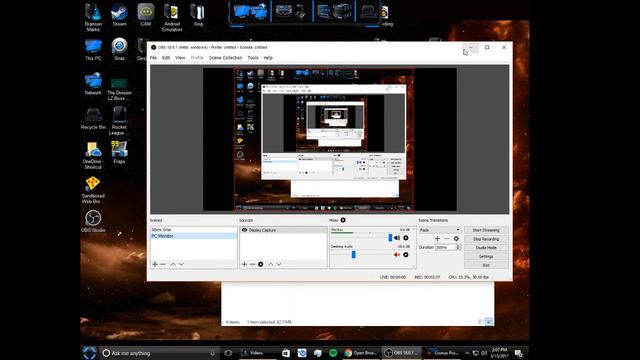Select the Snip desktop icon
This screenshot has height=360, width=640.
[x=198, y=16]
